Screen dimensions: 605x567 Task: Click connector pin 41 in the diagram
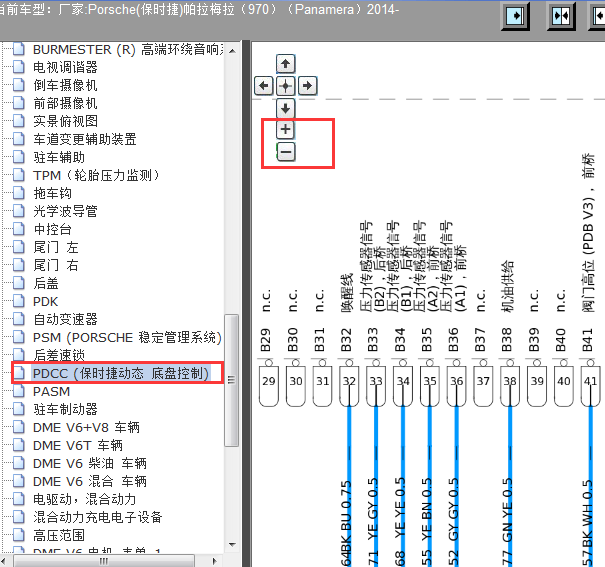point(590,385)
